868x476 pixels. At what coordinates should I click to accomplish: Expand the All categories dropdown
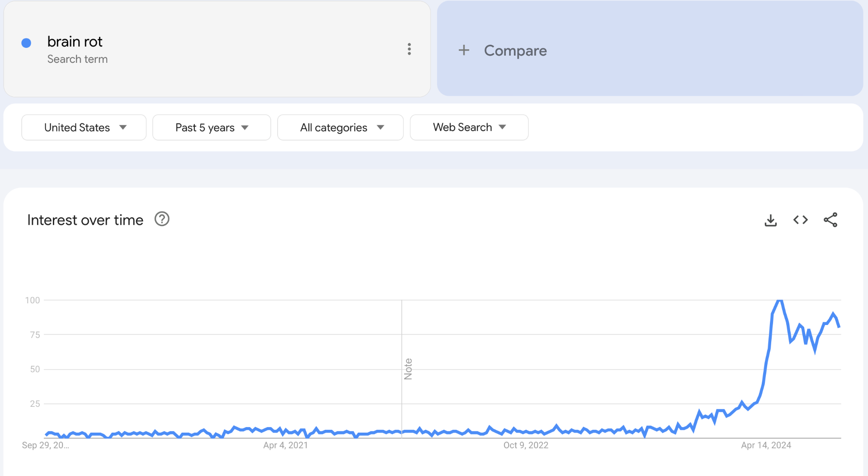click(340, 127)
